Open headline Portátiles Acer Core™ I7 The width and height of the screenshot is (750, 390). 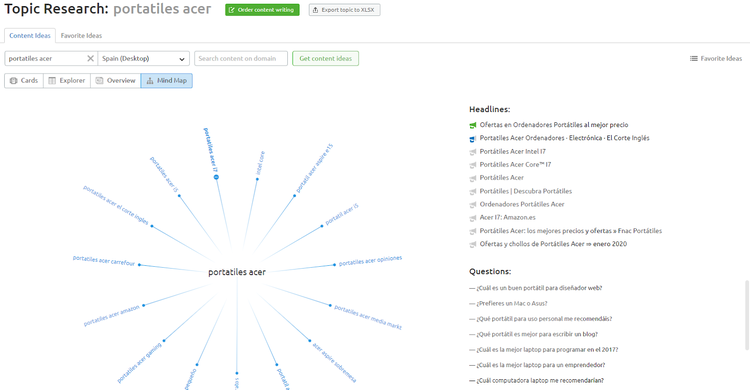[x=515, y=164]
